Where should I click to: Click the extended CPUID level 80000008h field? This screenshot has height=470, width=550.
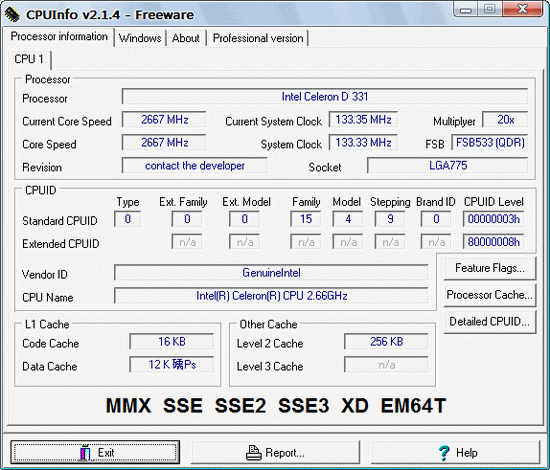(x=494, y=242)
